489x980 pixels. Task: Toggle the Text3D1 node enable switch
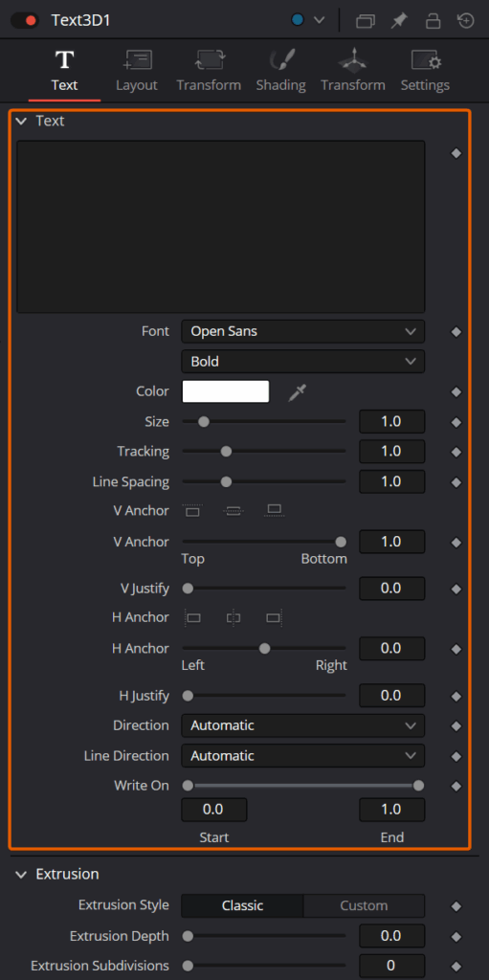tap(24, 20)
